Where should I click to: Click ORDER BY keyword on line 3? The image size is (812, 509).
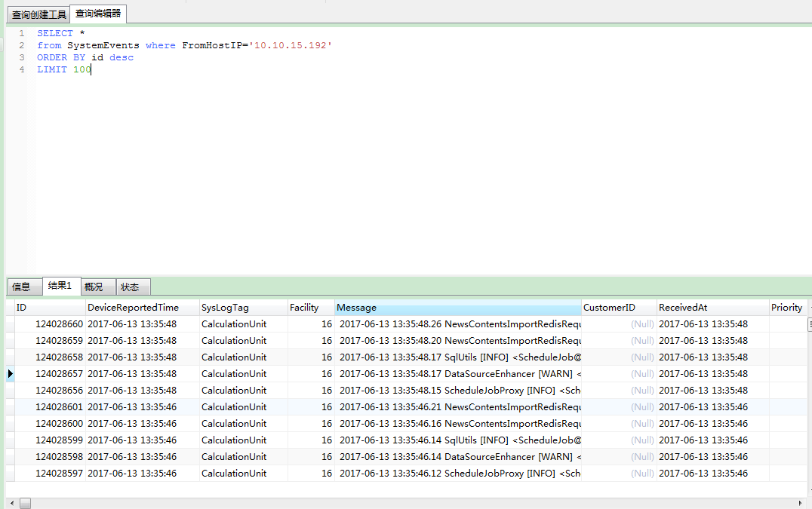(x=61, y=57)
